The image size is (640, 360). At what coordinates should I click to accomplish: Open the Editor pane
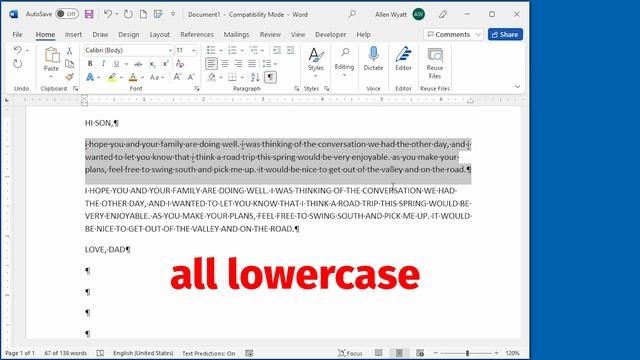(403, 59)
